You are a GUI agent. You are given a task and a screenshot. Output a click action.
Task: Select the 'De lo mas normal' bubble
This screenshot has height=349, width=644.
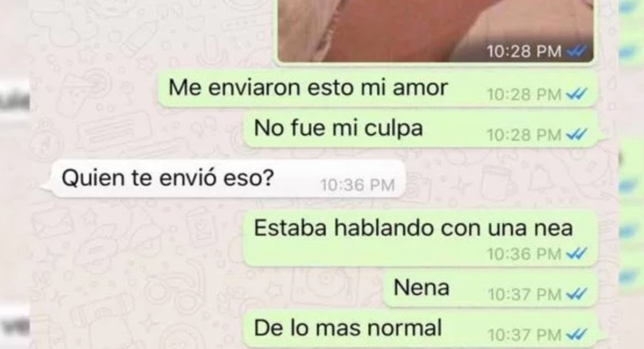tap(420, 330)
